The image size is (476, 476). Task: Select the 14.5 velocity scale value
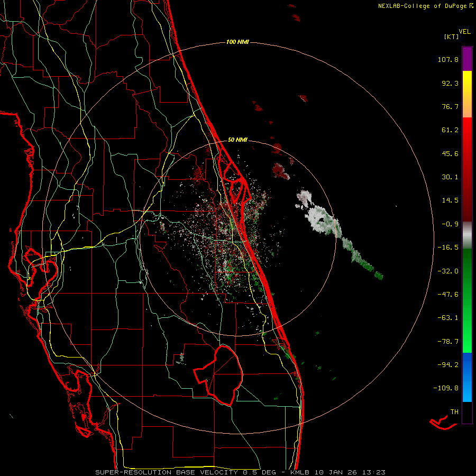[x=450, y=200]
